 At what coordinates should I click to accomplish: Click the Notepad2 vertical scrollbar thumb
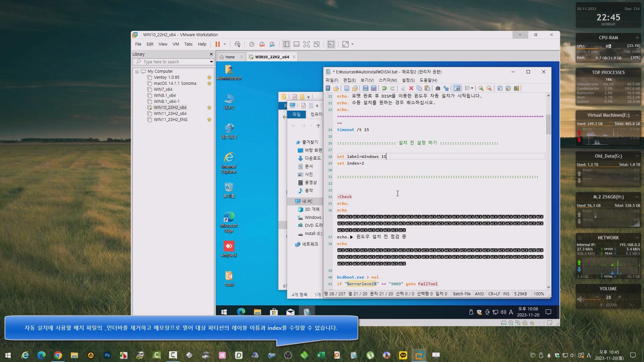[548, 124]
